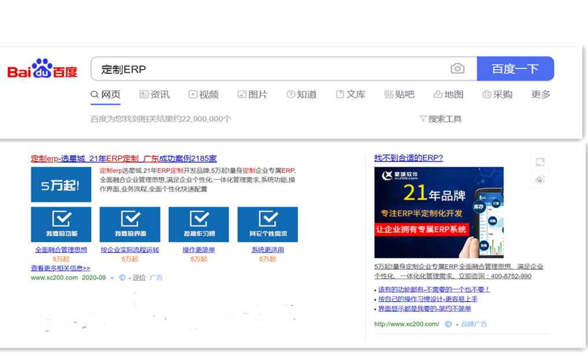Click the 评价 link
This screenshot has height=364, width=588.
click(x=139, y=277)
